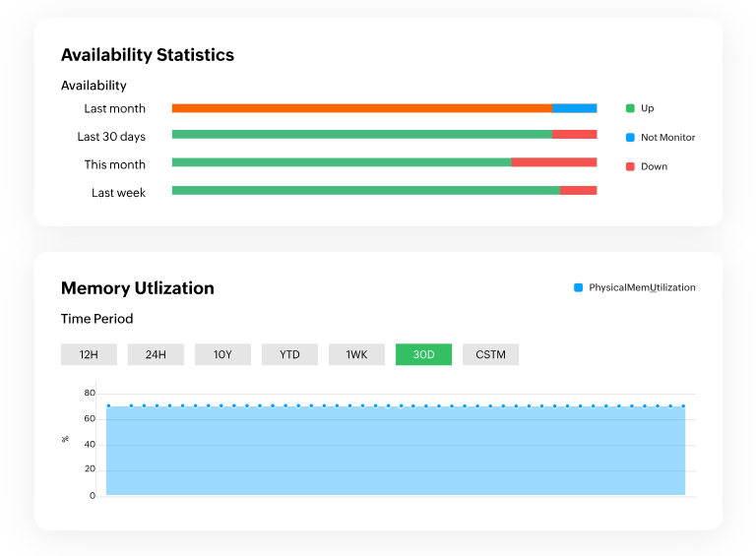This screenshot has width=756, height=556.
Task: Open the CSTM custom period option
Action: [490, 354]
